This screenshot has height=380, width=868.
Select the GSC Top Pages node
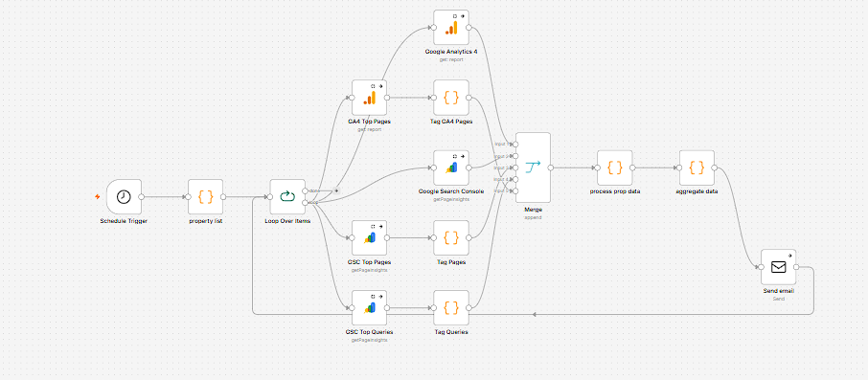[x=369, y=237]
